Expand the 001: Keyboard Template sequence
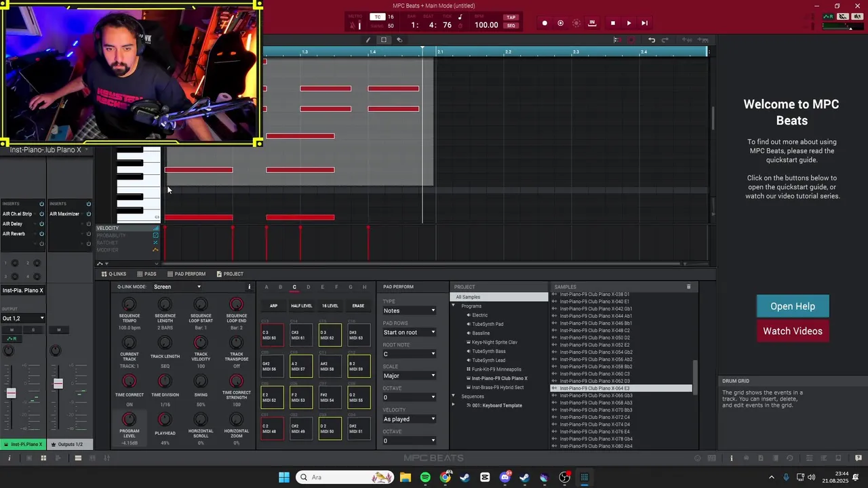The image size is (868, 488). pos(454,405)
